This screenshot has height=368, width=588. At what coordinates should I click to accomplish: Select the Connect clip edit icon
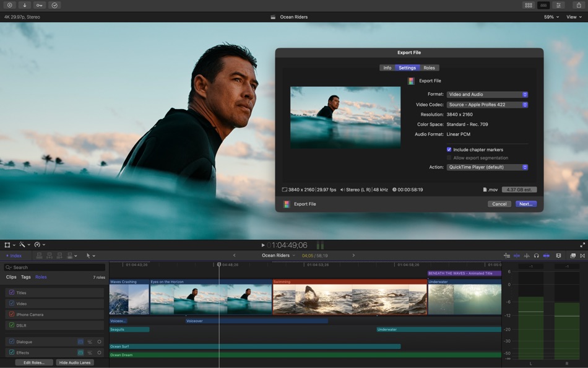[x=38, y=255]
